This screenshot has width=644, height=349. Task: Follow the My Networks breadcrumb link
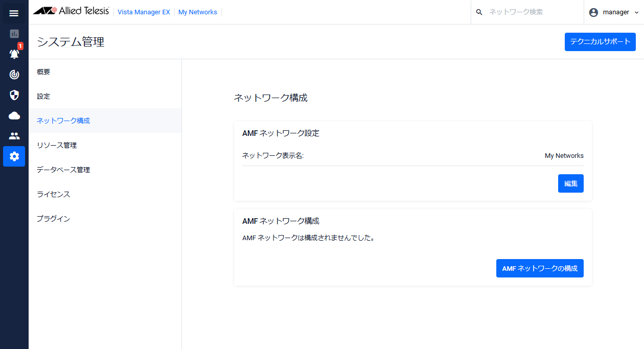[x=197, y=12]
